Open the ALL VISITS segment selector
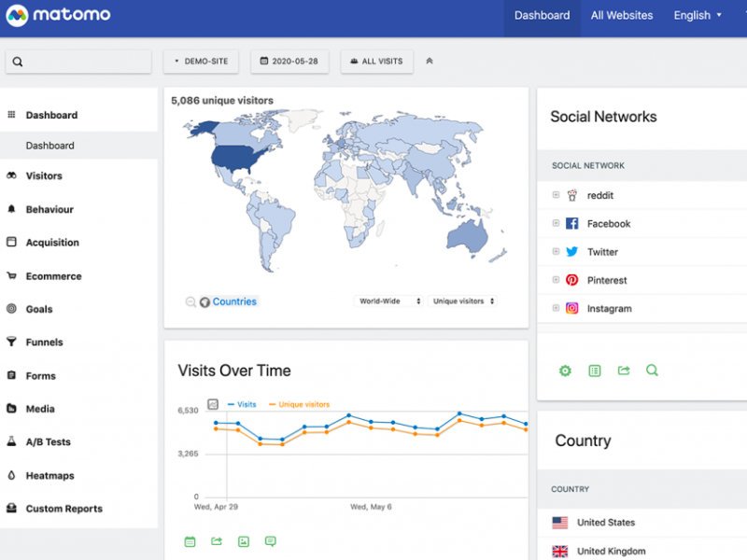Viewport: 747px width, 560px height. coord(377,62)
